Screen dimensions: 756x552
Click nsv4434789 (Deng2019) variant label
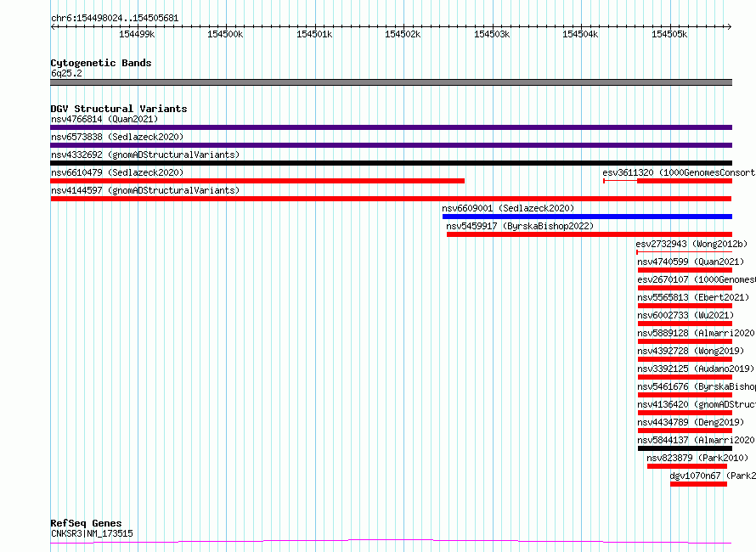[x=691, y=422]
